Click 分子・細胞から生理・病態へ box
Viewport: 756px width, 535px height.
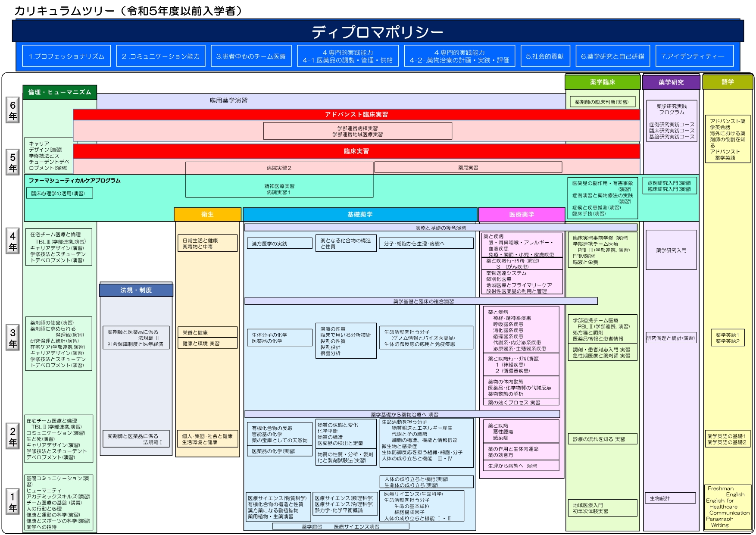(426, 244)
